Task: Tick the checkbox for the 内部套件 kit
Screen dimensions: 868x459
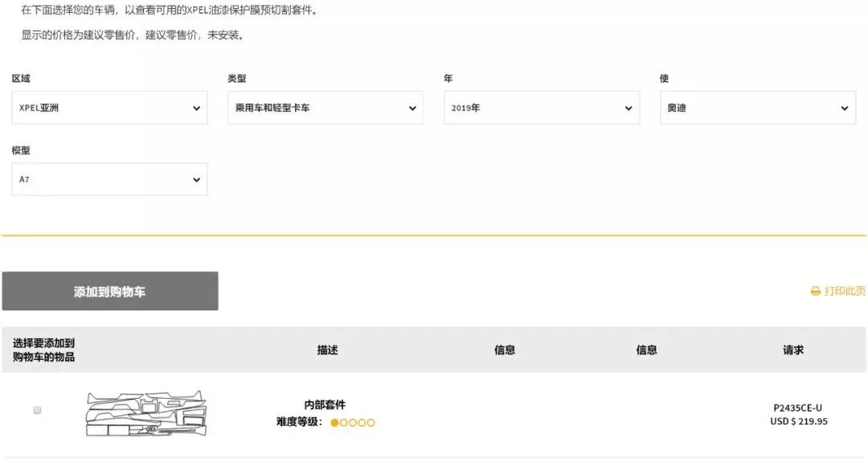Action: click(37, 410)
